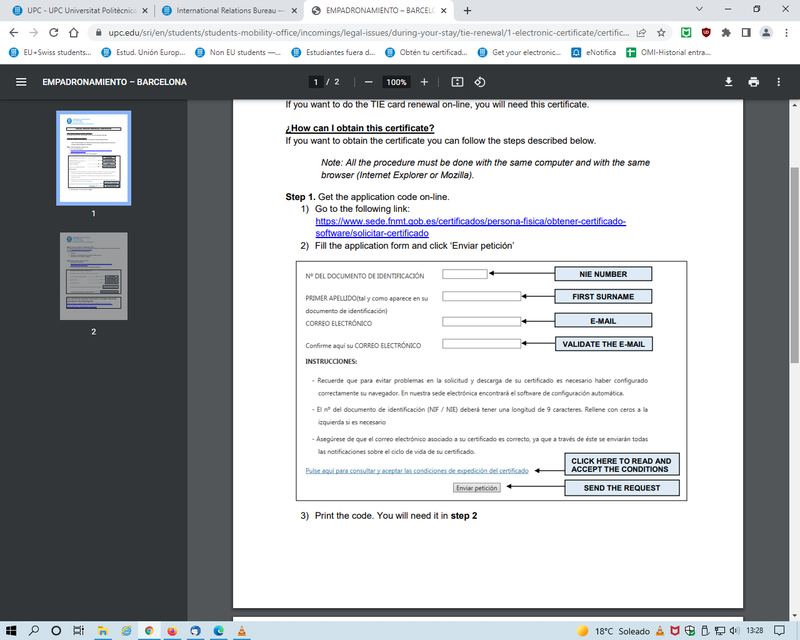The image size is (800, 640).
Task: Switch to the UPC Universitat Politècnica tab
Action: tap(77, 11)
